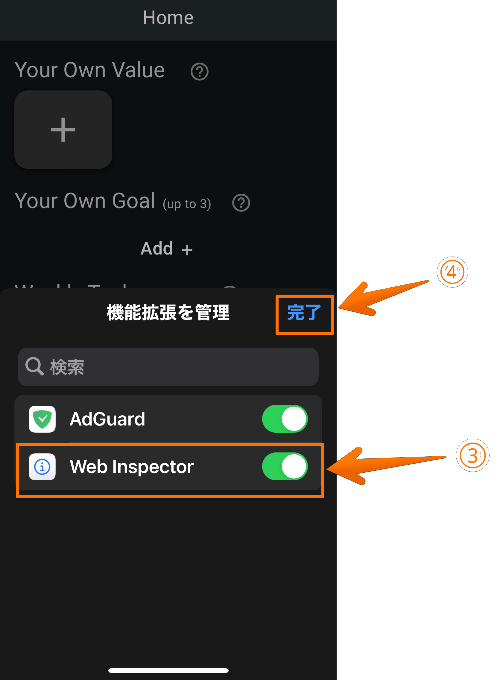Viewport: 500px width, 680px height.
Task: Click the 検索 search field
Action: [x=168, y=367]
